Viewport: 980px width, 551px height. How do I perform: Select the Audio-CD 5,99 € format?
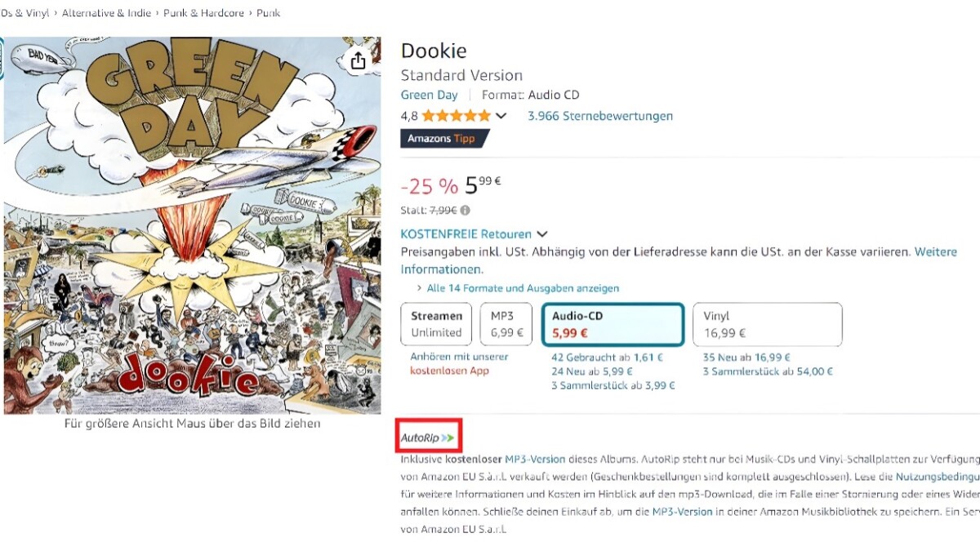pos(612,324)
